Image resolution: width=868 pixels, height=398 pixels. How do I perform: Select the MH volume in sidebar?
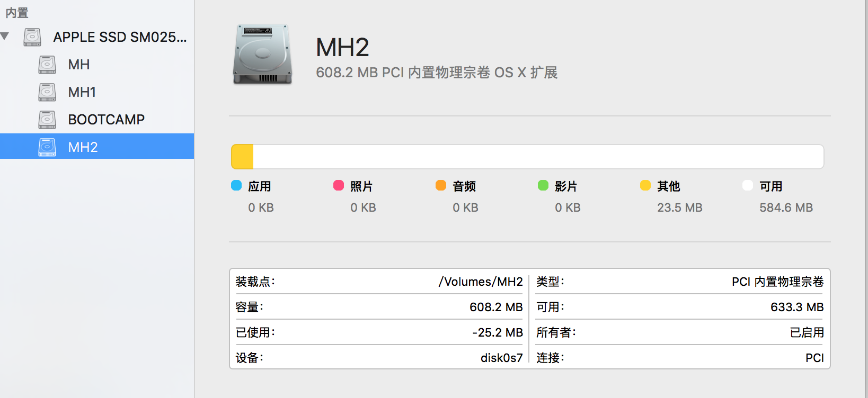tap(79, 65)
